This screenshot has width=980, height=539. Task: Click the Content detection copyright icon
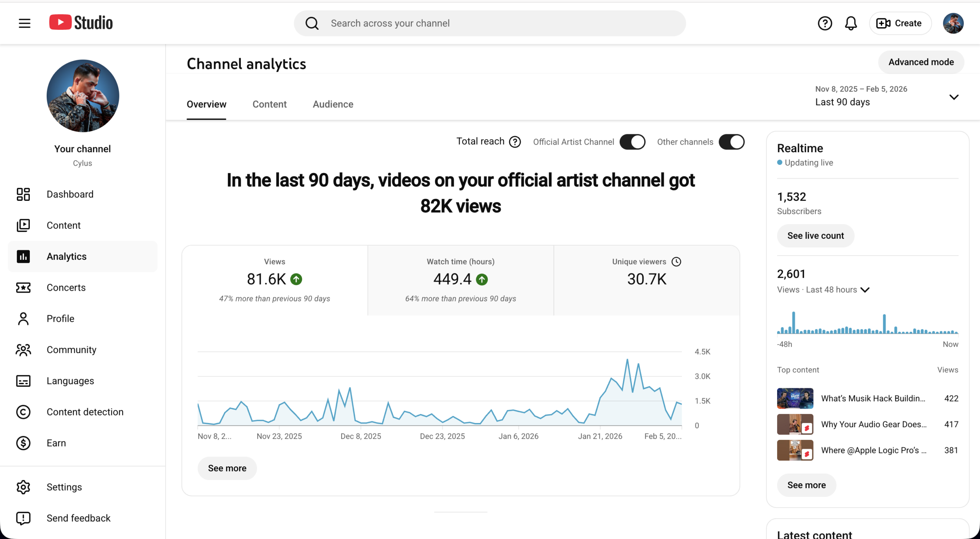pyautogui.click(x=23, y=412)
